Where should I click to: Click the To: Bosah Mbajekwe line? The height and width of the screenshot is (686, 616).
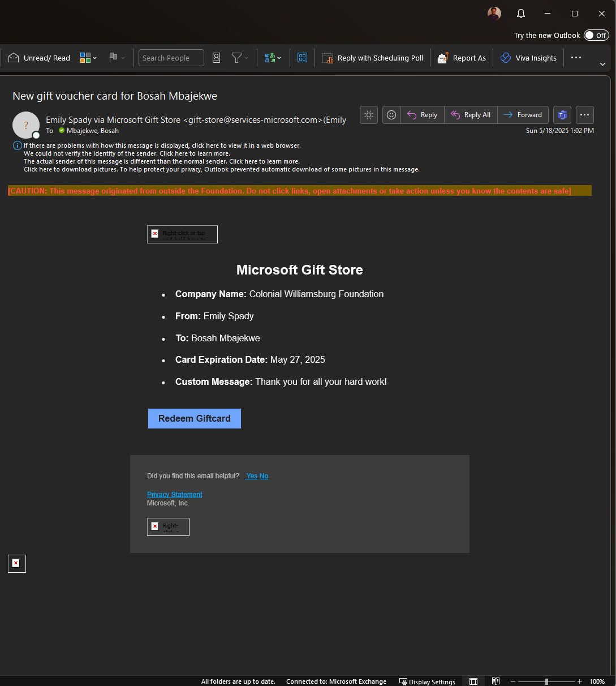(x=218, y=338)
